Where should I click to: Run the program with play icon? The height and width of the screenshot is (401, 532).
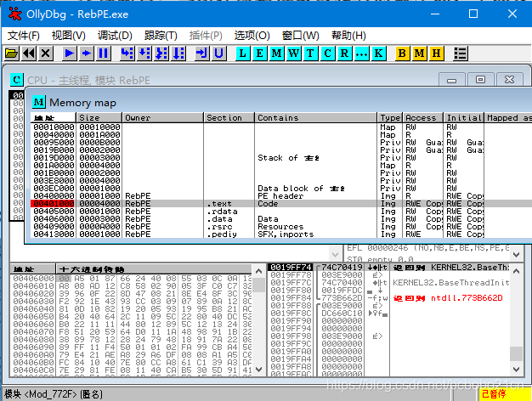tap(70, 54)
